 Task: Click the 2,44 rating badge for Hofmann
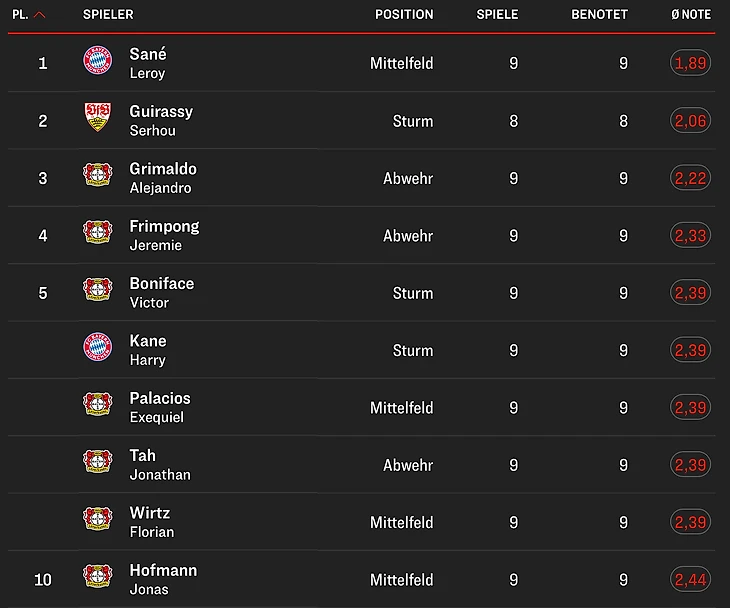pos(690,579)
